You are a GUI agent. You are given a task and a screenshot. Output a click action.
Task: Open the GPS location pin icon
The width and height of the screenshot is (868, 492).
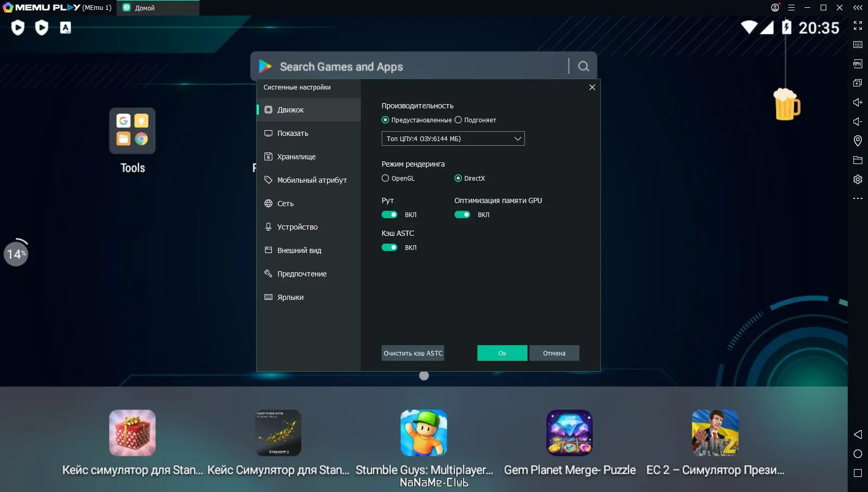click(x=858, y=141)
